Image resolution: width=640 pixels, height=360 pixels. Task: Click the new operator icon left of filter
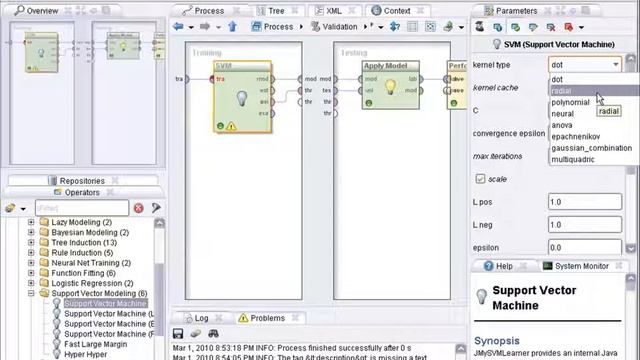click(10, 208)
